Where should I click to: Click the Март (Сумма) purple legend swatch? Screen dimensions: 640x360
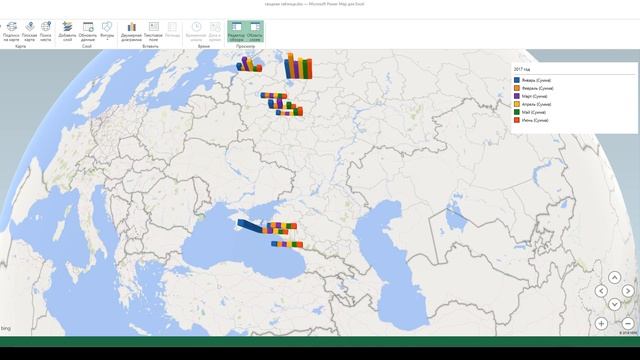[517, 96]
